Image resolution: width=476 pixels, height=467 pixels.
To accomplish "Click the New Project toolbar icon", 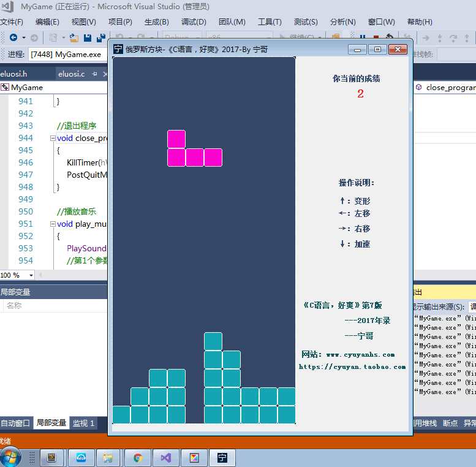I will pyautogui.click(x=53, y=37).
